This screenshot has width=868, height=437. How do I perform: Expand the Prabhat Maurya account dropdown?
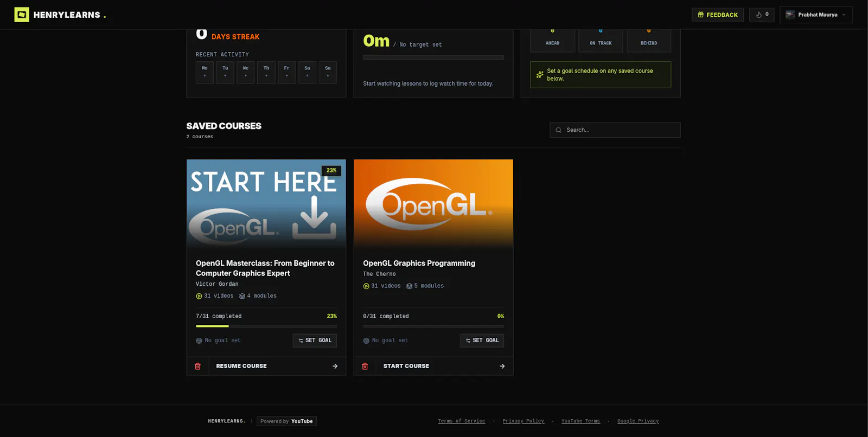pos(816,15)
